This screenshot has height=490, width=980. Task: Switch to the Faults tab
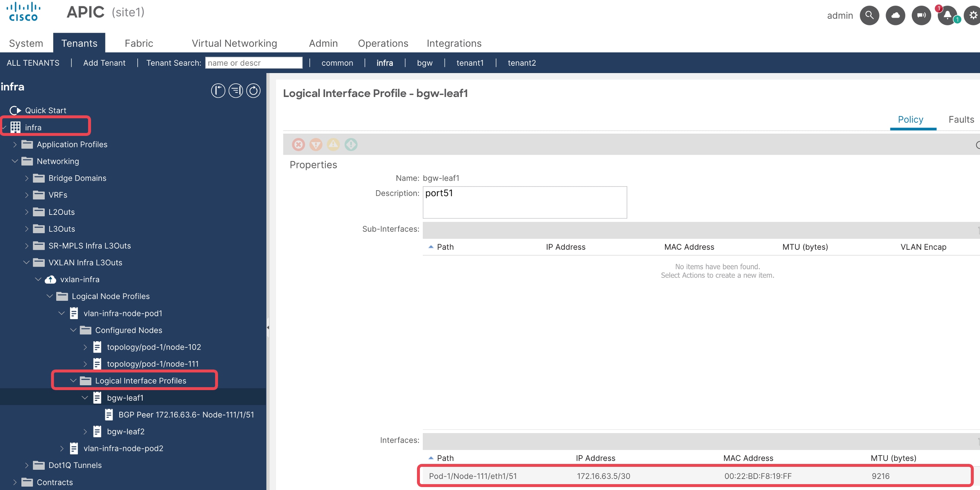pos(961,119)
